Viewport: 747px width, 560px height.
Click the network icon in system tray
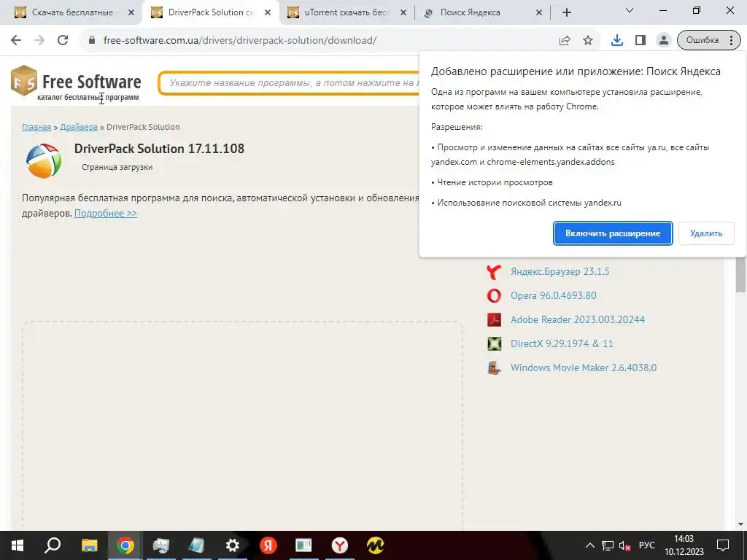click(x=608, y=545)
